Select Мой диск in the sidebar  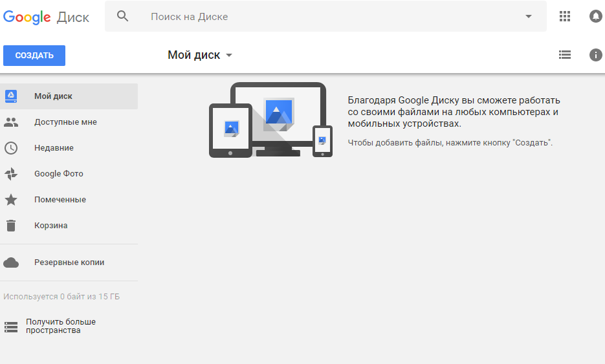click(x=53, y=96)
